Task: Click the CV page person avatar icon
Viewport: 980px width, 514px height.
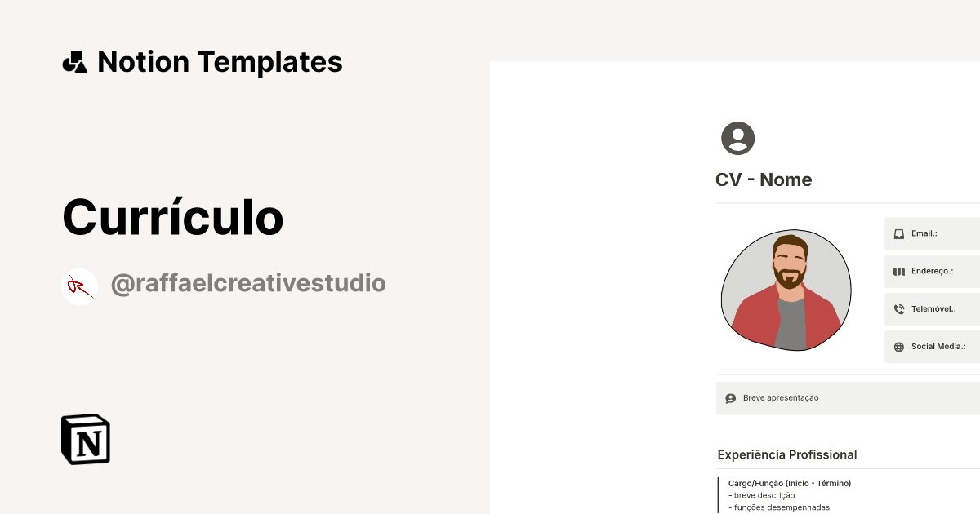Action: point(737,138)
